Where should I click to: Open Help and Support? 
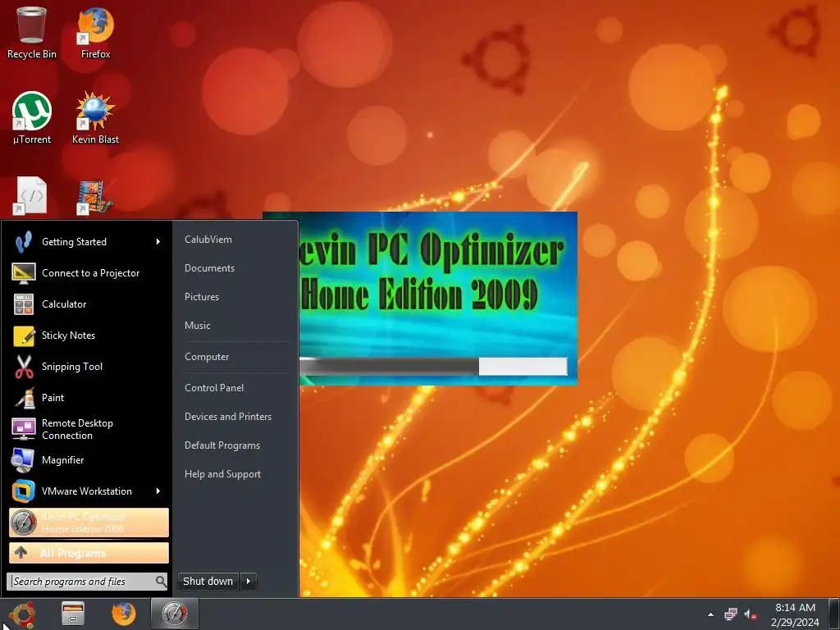222,474
